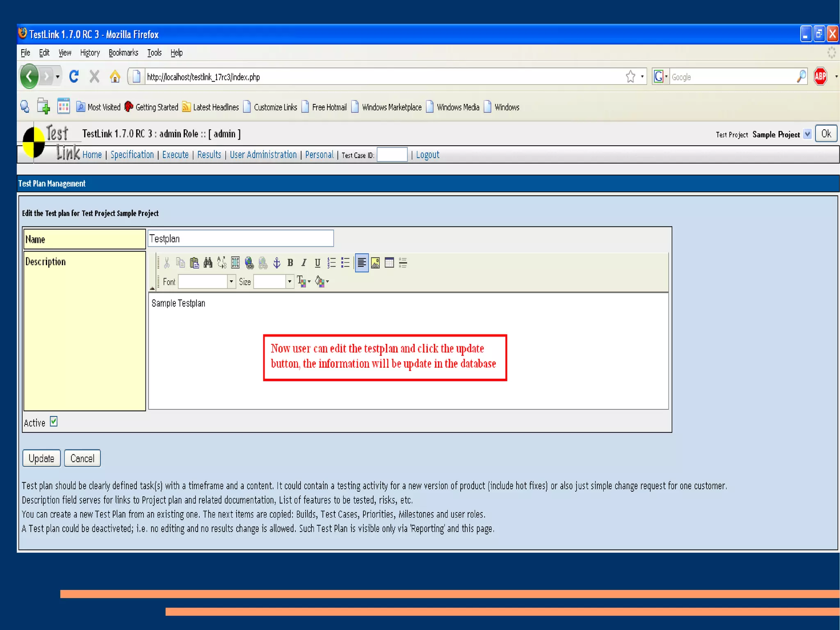Click the Select All icon in the editor
The image size is (840, 630).
point(235,263)
